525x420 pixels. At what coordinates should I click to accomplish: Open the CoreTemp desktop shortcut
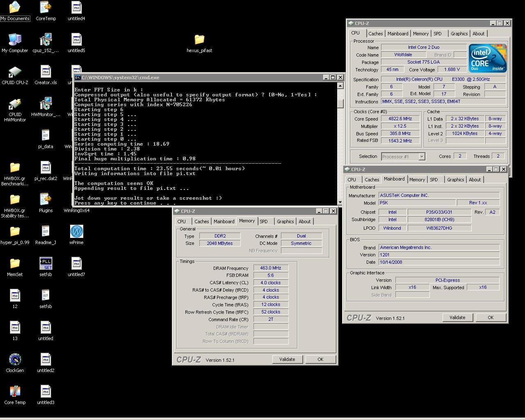coord(46,11)
